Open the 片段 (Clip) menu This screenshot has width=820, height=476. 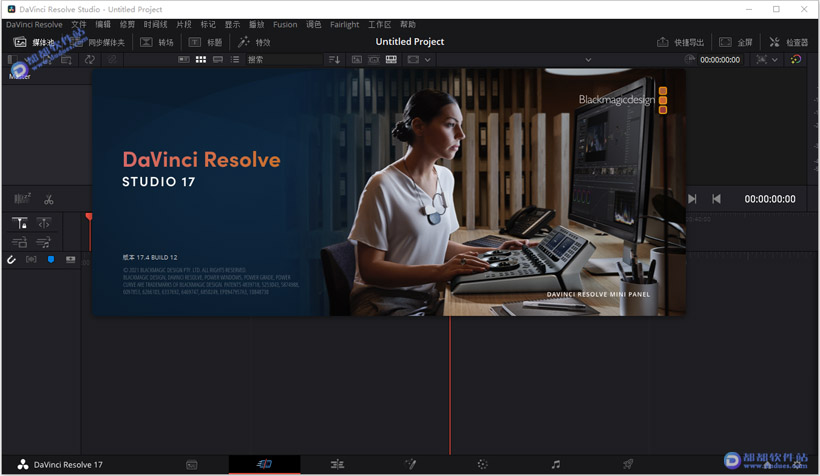pyautogui.click(x=184, y=25)
